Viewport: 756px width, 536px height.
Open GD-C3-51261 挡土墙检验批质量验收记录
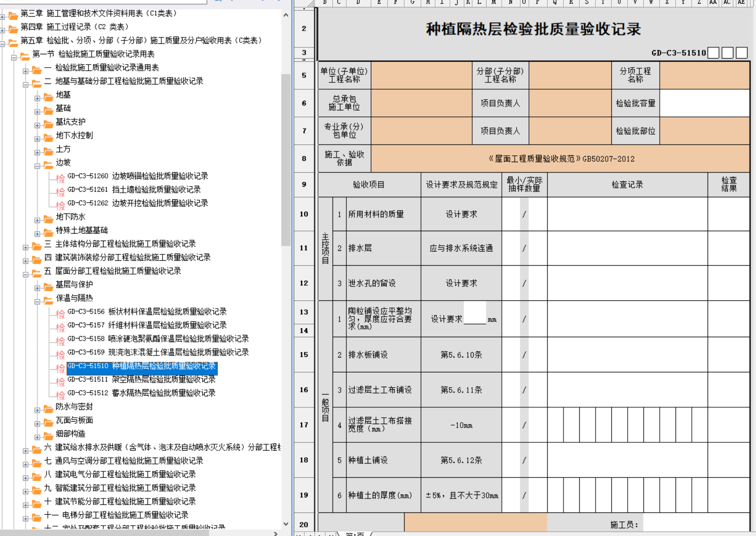coord(134,189)
